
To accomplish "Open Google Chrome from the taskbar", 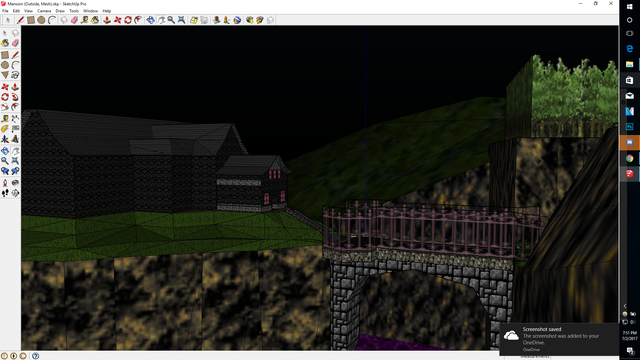I will coord(629,158).
